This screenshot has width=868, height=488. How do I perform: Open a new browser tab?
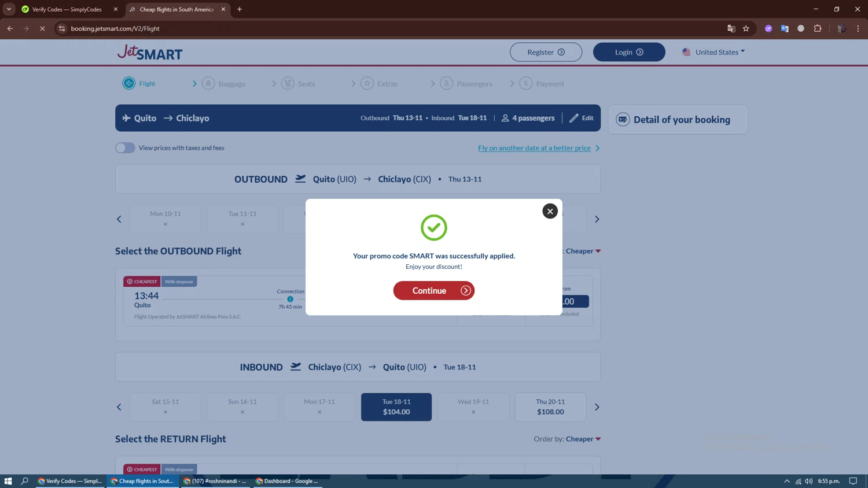coord(240,9)
